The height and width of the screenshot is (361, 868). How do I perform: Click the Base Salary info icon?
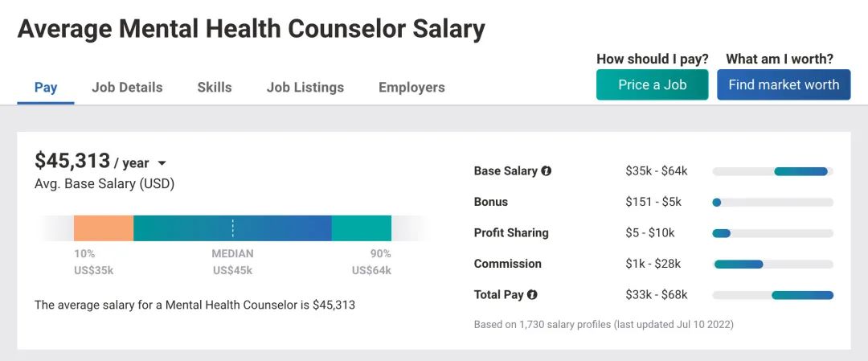click(547, 171)
